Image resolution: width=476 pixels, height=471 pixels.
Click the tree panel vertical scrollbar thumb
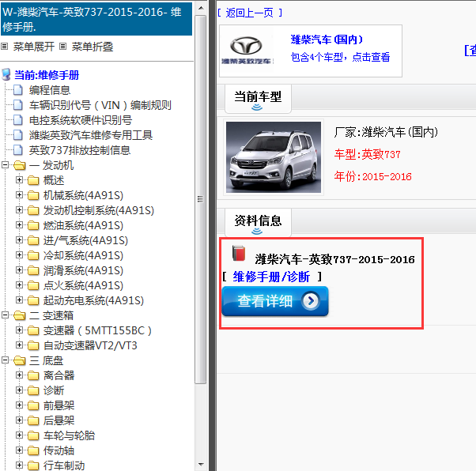click(201, 199)
